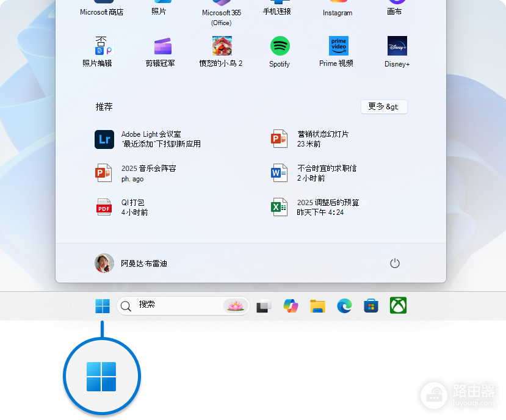
Task: Click the 2 小时前 timestamp text
Action: point(311,178)
